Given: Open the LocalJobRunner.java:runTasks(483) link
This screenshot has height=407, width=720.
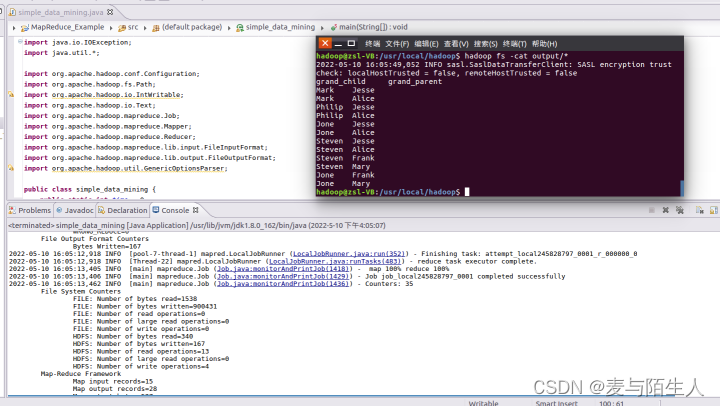Looking at the screenshot, I should pyautogui.click(x=335, y=261).
